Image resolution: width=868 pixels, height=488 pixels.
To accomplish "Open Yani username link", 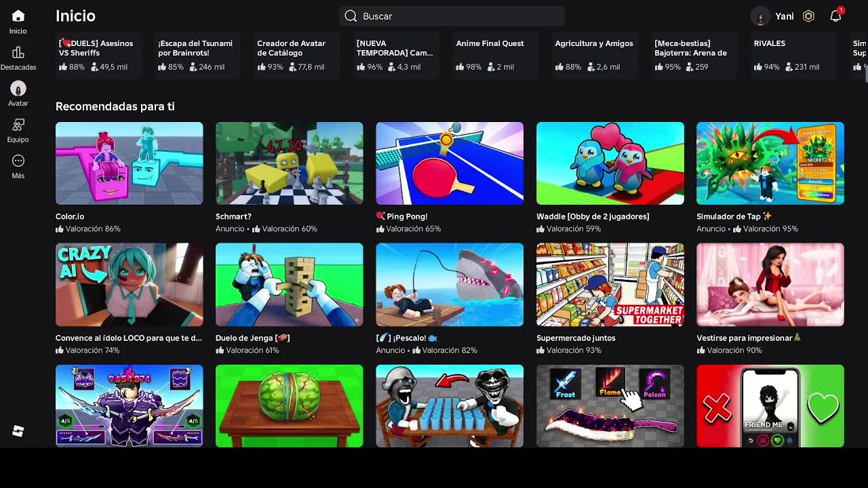I will [785, 16].
